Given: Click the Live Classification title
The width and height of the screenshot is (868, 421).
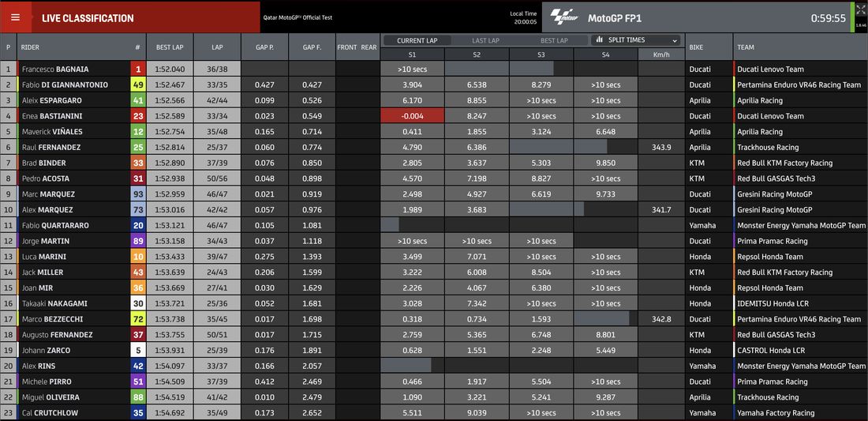Looking at the screenshot, I should (88, 18).
